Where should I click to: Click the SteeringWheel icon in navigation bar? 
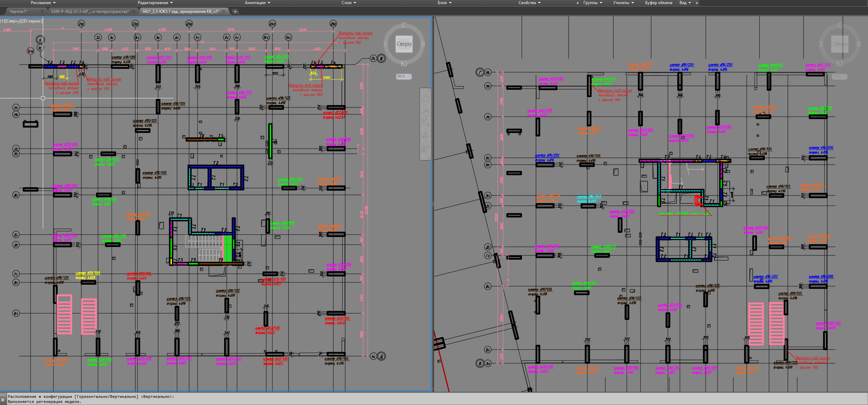[x=425, y=99]
